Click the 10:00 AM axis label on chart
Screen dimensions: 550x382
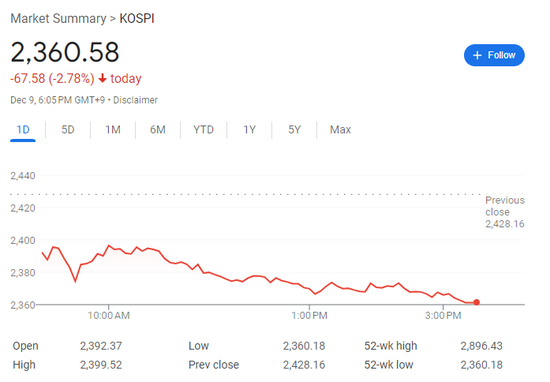tap(109, 315)
